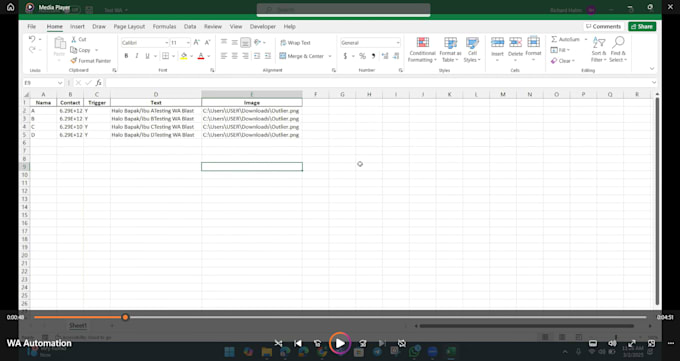Open the Insert ribbon tab
Screen dimensions: 680x361
[77, 26]
